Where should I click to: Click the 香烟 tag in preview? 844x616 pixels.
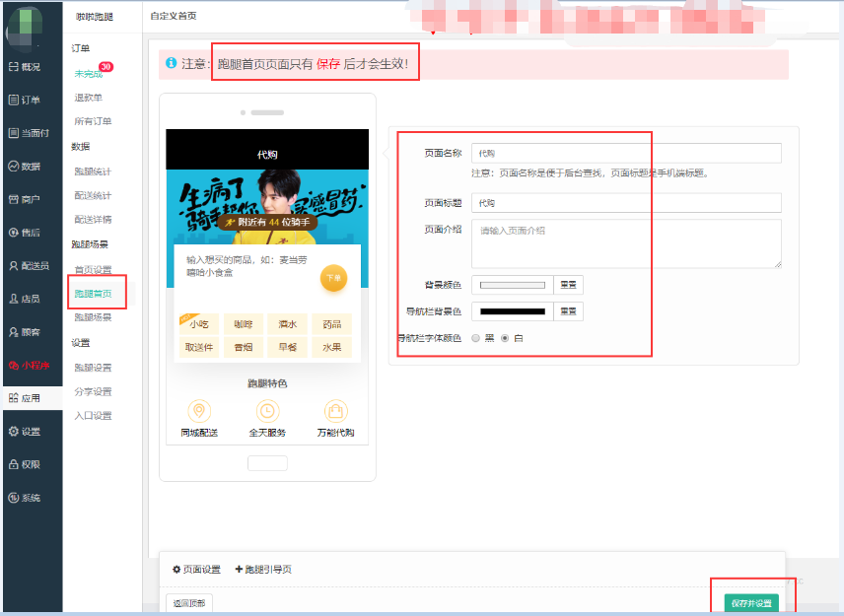[x=244, y=348]
